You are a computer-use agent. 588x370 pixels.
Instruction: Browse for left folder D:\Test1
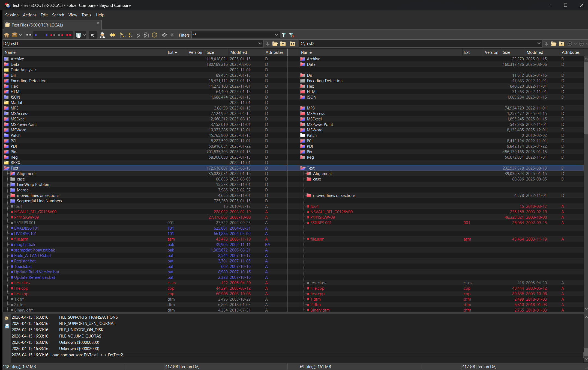point(275,44)
